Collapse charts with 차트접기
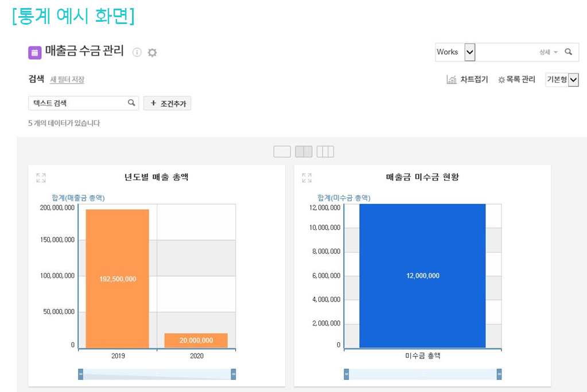This screenshot has height=392, width=587. pyautogui.click(x=467, y=80)
